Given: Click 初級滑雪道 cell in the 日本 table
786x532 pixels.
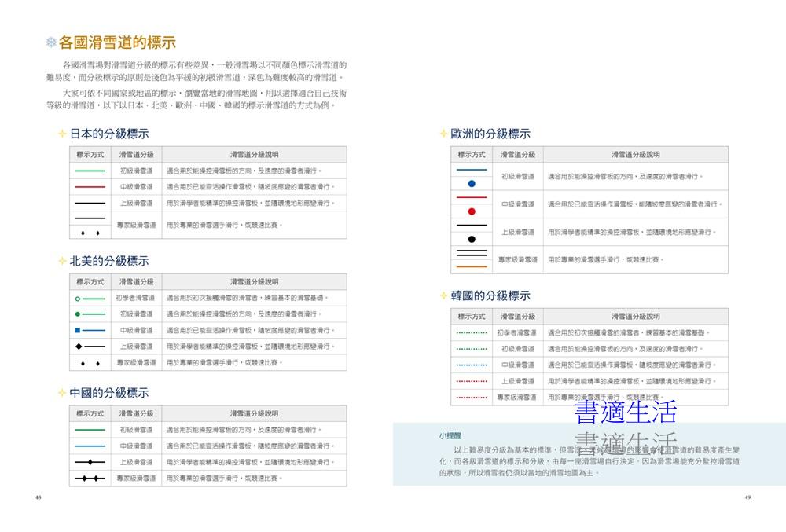Looking at the screenshot, I should pos(136,171).
